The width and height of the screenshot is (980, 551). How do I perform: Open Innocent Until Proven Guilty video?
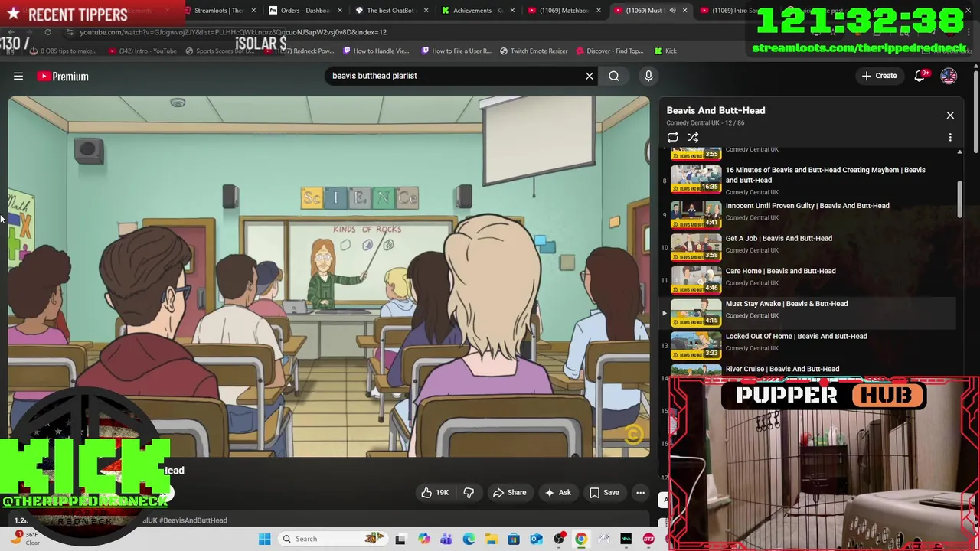click(807, 206)
